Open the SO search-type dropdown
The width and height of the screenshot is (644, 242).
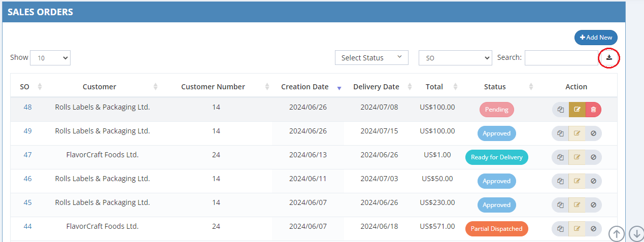pyautogui.click(x=455, y=58)
